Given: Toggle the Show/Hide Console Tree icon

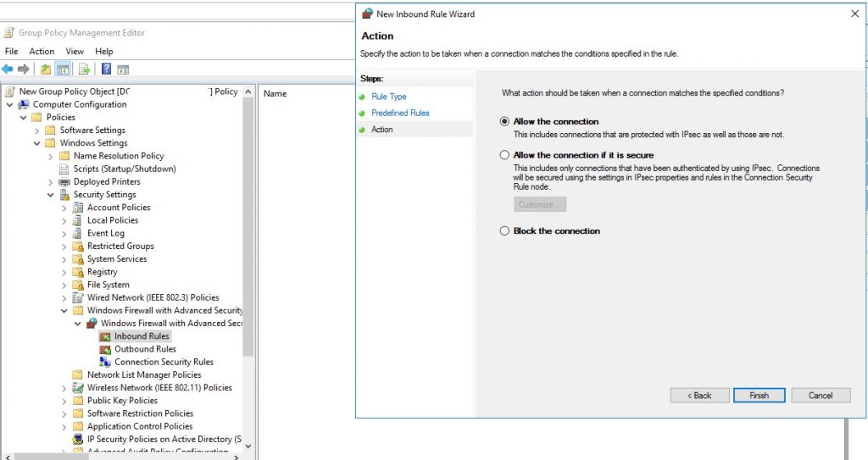Looking at the screenshot, I should [x=62, y=69].
